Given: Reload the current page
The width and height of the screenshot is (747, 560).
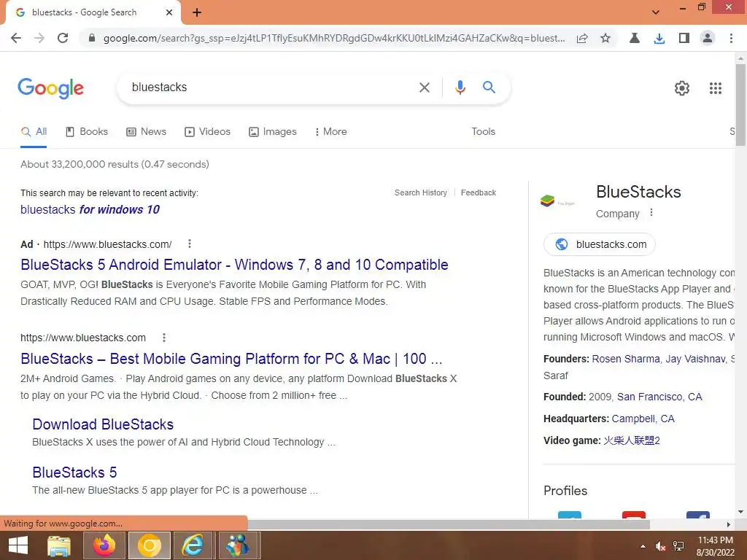Looking at the screenshot, I should (63, 38).
